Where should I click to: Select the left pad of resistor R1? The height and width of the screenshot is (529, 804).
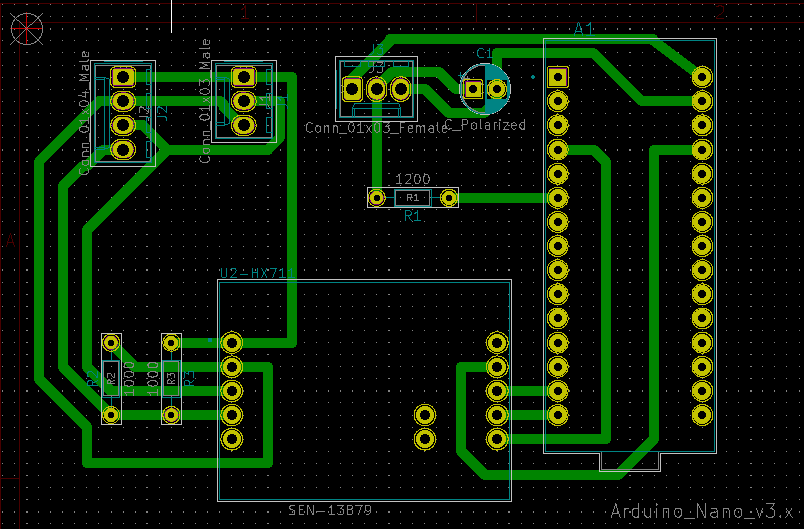pyautogui.click(x=377, y=197)
